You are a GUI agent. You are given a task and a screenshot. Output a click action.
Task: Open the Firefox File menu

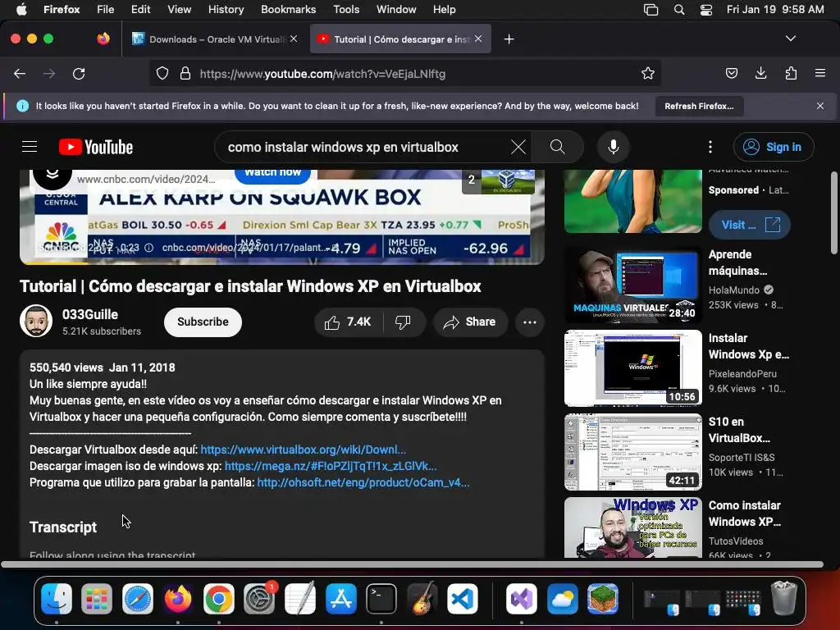coord(106,10)
